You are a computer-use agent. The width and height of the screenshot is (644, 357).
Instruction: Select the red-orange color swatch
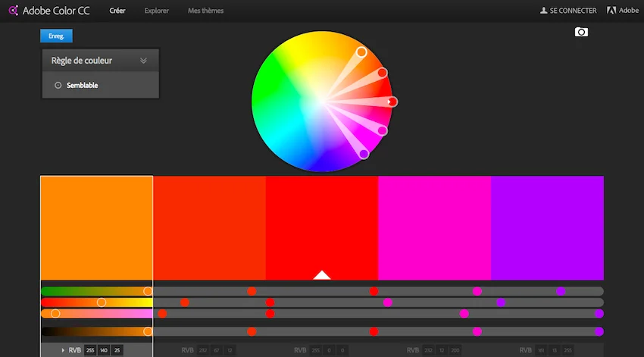tap(209, 228)
